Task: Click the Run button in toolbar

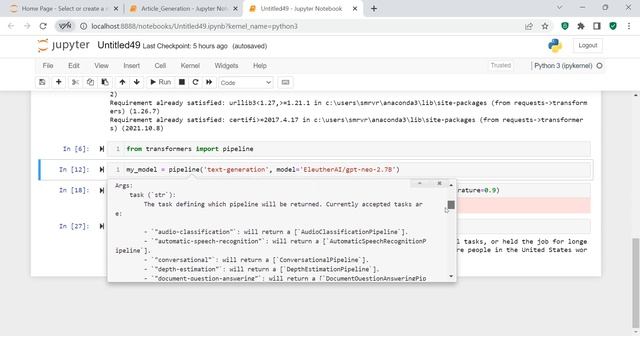Action: [x=160, y=82]
